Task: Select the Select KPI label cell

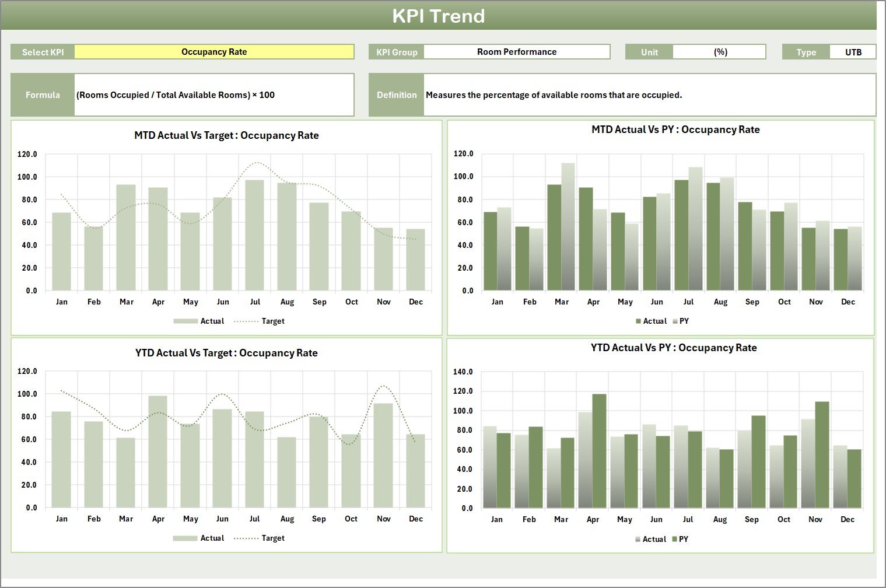Action: pos(42,51)
